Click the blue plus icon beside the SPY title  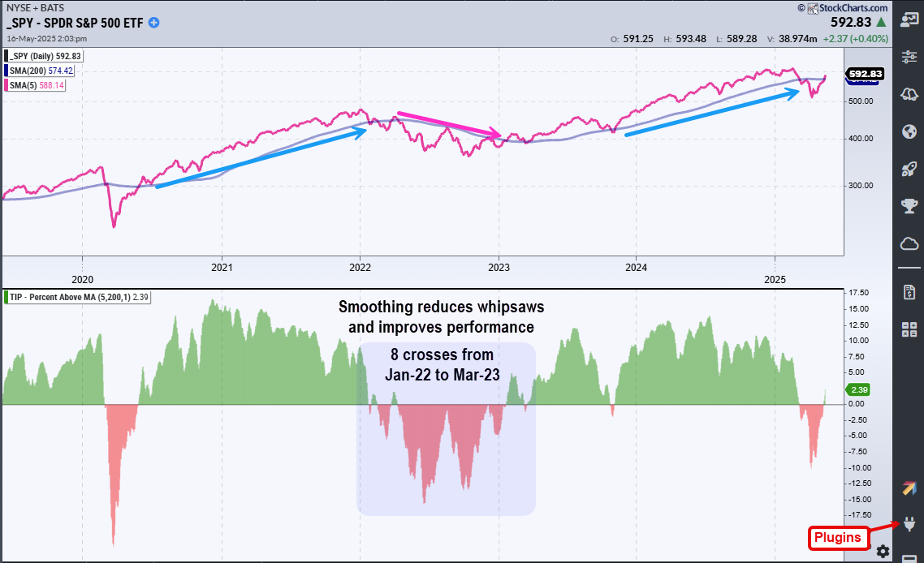click(x=153, y=23)
